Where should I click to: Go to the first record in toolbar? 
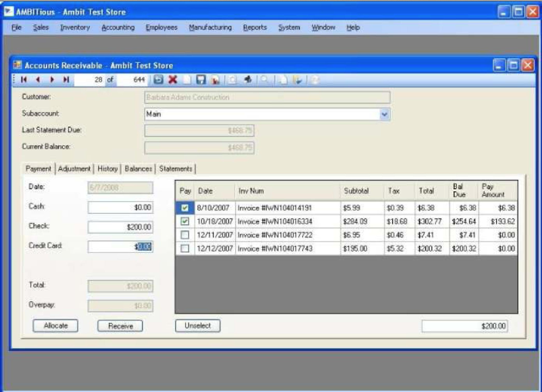24,80
